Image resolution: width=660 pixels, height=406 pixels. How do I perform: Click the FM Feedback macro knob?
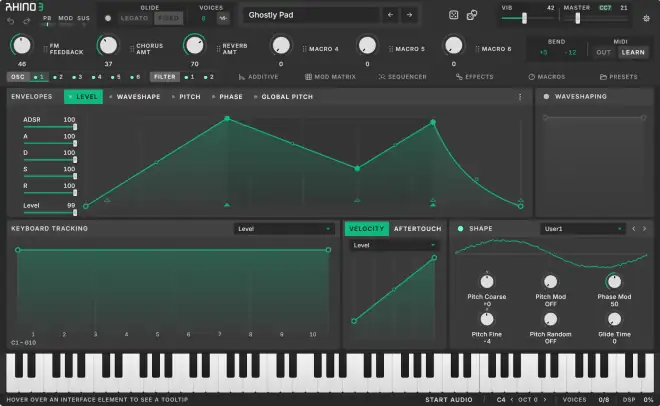click(21, 45)
